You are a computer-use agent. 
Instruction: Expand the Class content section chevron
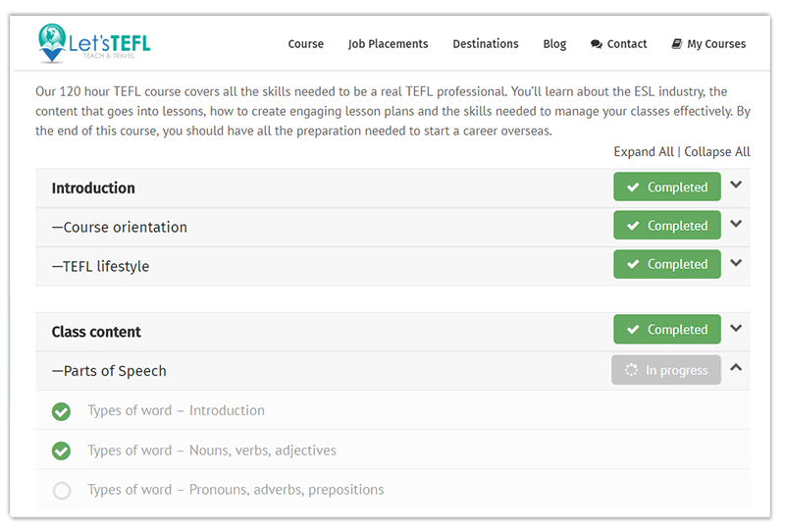coord(735,328)
